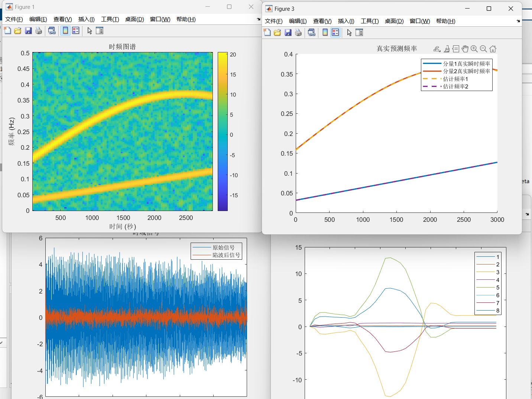Click Print icon in Figure 1 toolbar
Image resolution: width=532 pixels, height=399 pixels.
[39, 31]
